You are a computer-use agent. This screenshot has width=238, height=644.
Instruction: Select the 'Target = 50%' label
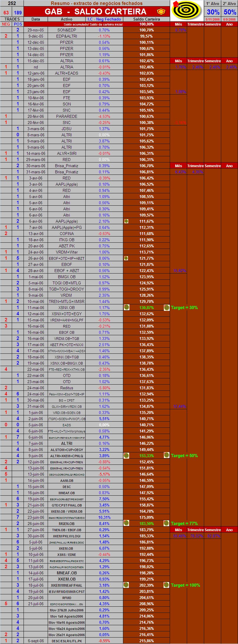[184, 456]
